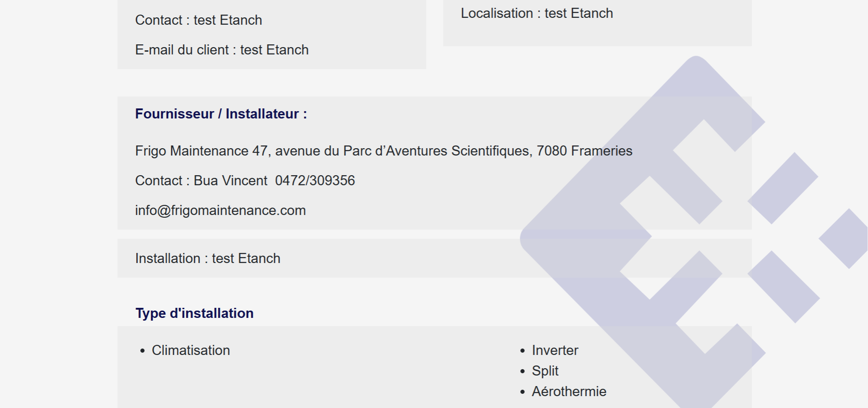Click the "Type d'installation" heading
Viewport: 868px width, 408px height.
pyautogui.click(x=194, y=313)
